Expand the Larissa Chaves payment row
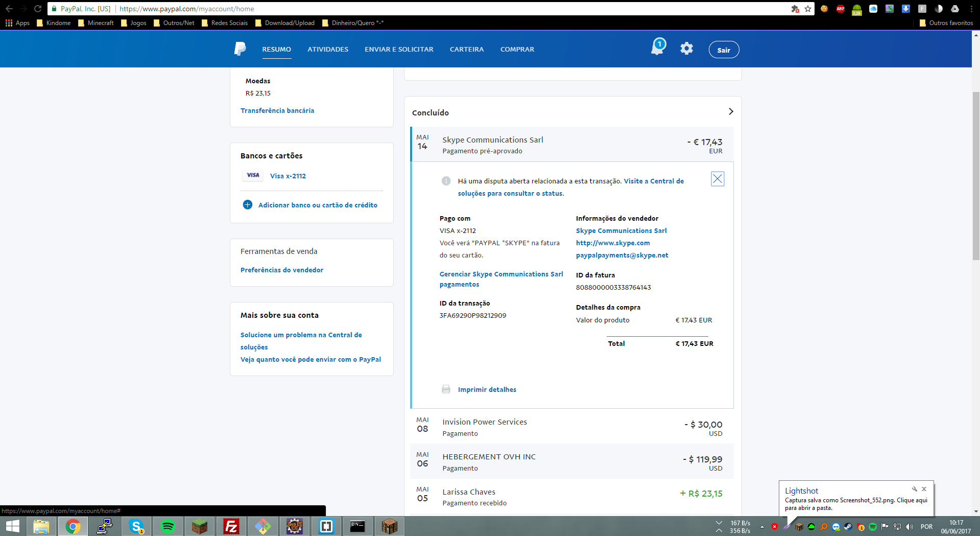Viewport: 980px width, 536px height. click(572, 496)
